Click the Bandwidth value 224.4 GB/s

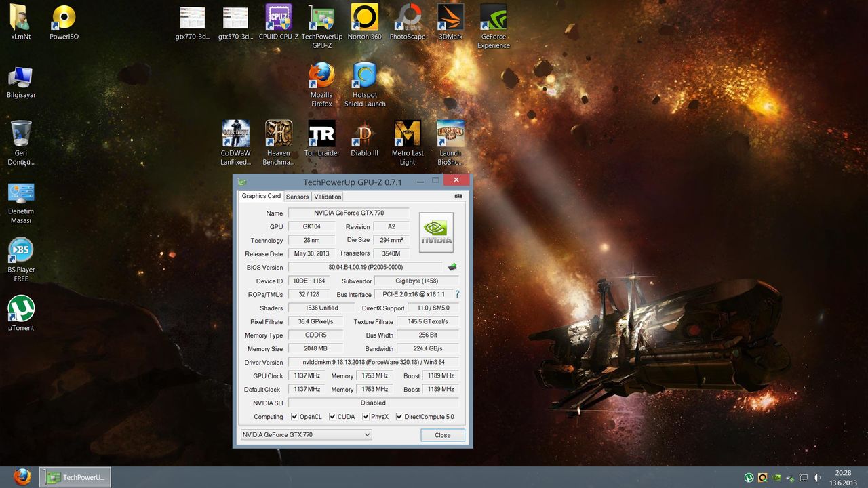428,348
